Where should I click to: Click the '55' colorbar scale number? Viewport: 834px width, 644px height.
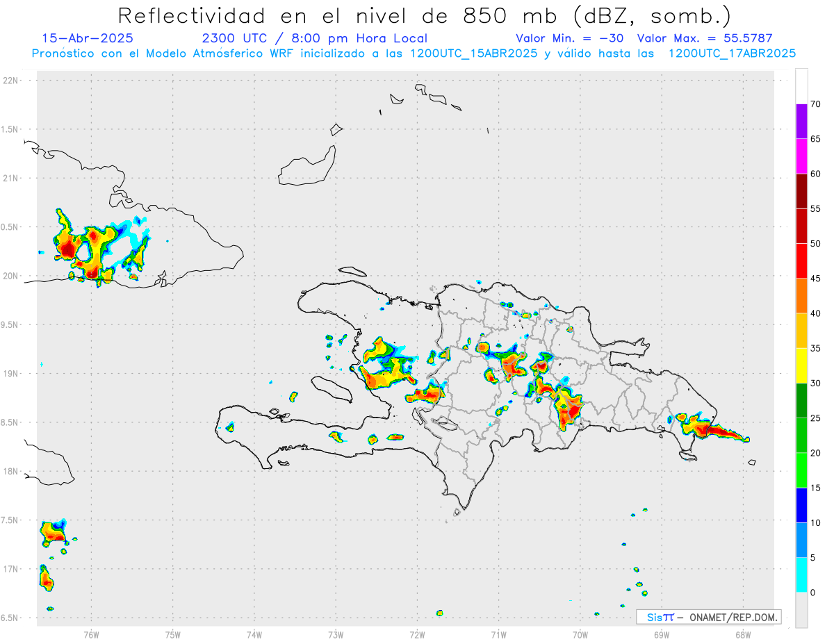click(816, 209)
